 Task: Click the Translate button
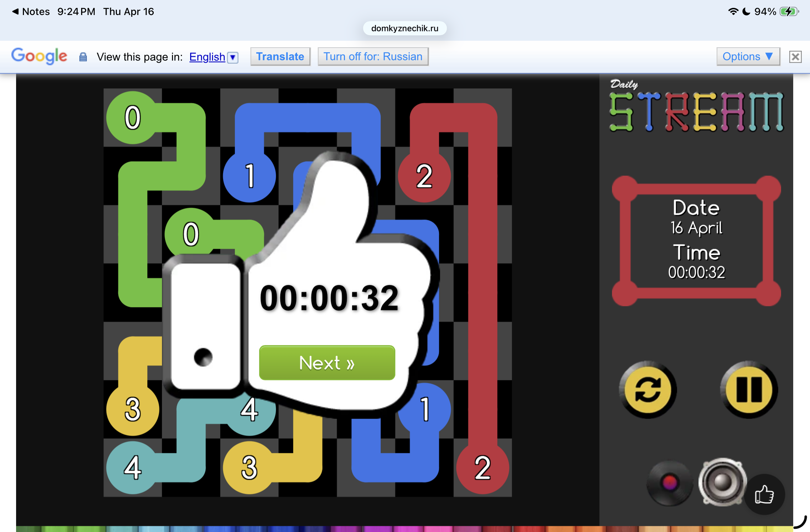click(280, 56)
